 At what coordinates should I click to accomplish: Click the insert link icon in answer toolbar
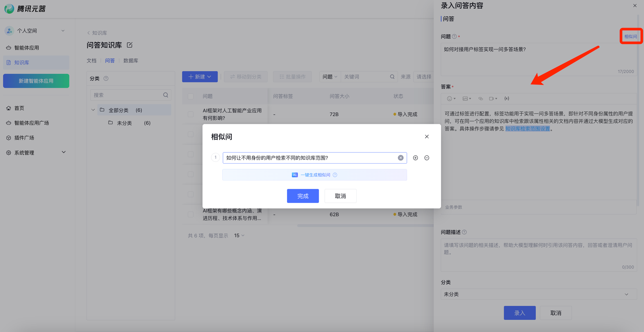(480, 98)
